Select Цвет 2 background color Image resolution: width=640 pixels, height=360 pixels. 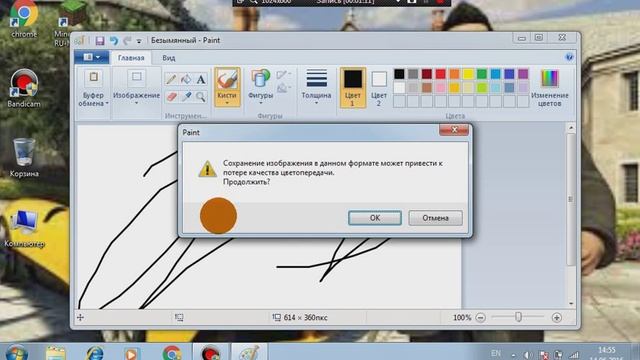tap(379, 87)
